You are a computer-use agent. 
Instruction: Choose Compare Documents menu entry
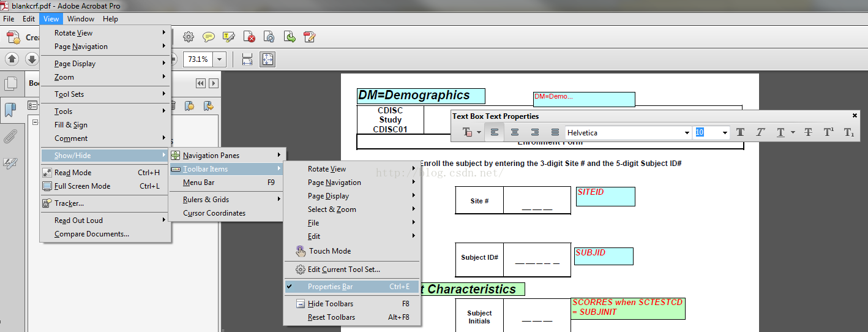coord(105,234)
